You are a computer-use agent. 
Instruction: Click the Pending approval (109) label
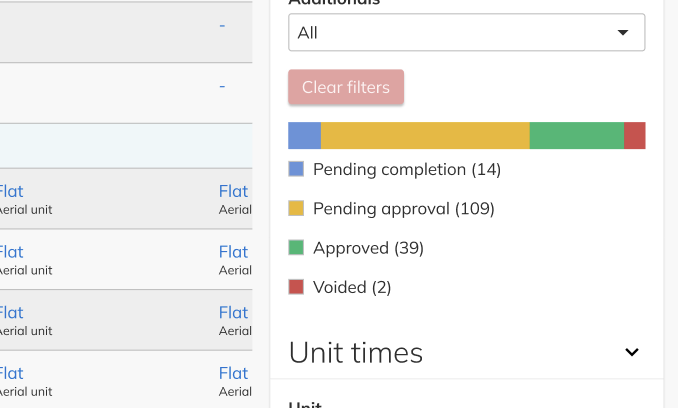pos(404,208)
